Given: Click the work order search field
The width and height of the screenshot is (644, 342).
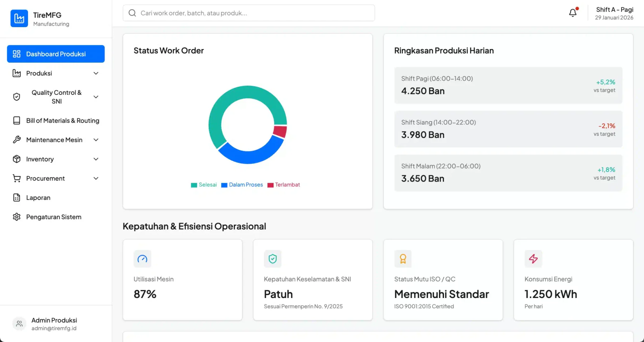Looking at the screenshot, I should 249,13.
